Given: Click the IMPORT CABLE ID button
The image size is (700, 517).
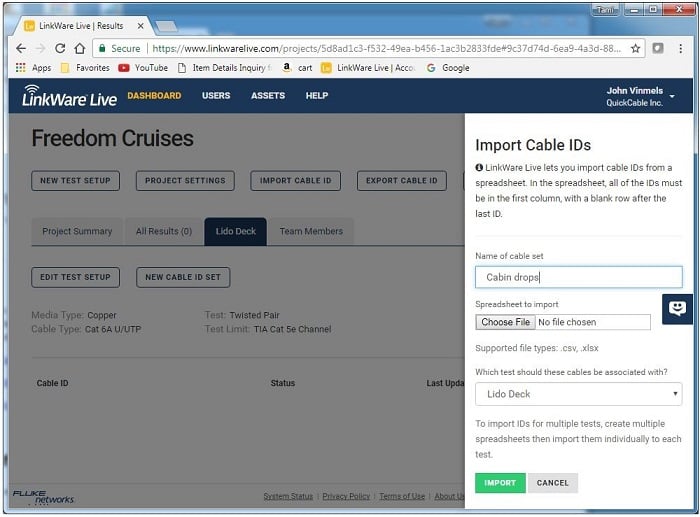Looking at the screenshot, I should 296,180.
